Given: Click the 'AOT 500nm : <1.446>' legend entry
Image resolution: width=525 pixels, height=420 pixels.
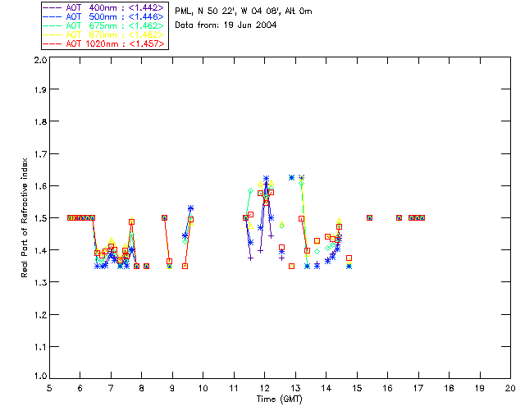Looking at the screenshot, I should click(x=104, y=16).
